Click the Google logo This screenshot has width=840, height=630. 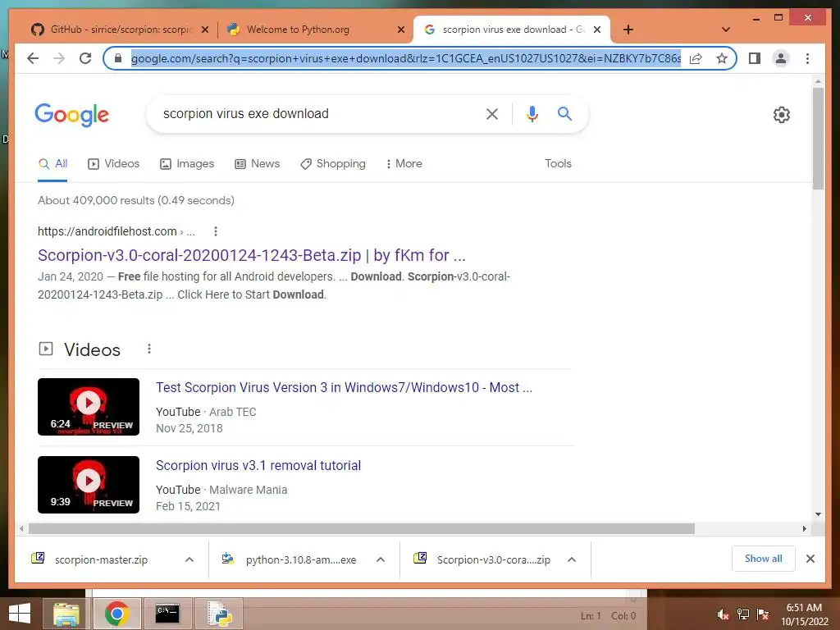pyautogui.click(x=72, y=115)
